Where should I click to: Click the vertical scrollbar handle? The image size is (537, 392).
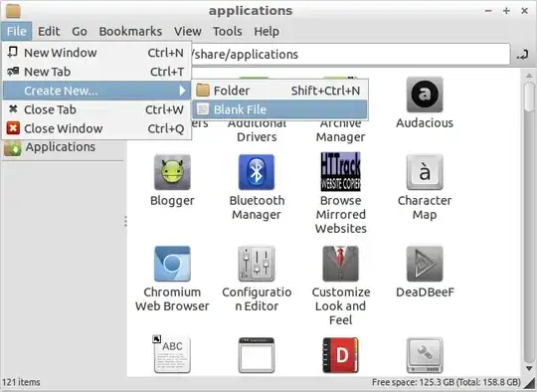pos(529,97)
